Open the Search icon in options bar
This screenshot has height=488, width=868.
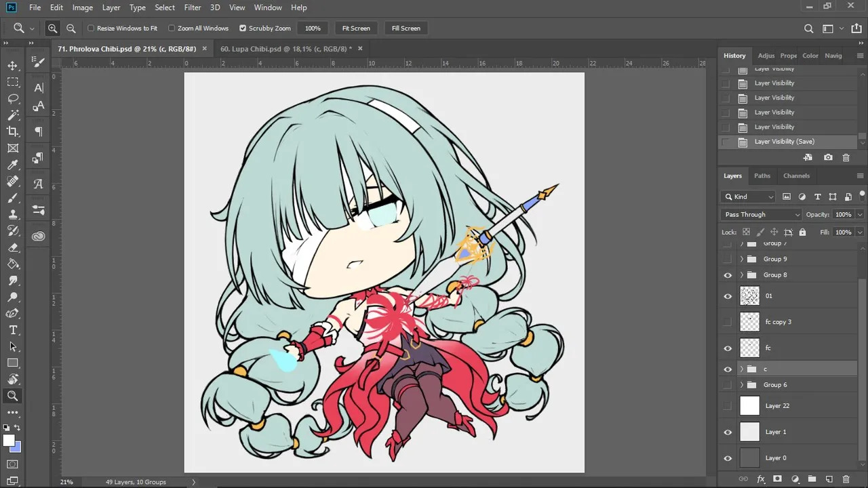[x=808, y=28]
